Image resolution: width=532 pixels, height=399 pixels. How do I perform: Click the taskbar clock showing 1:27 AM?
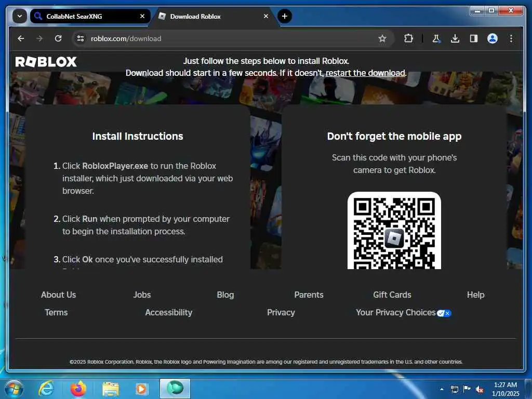click(x=505, y=389)
